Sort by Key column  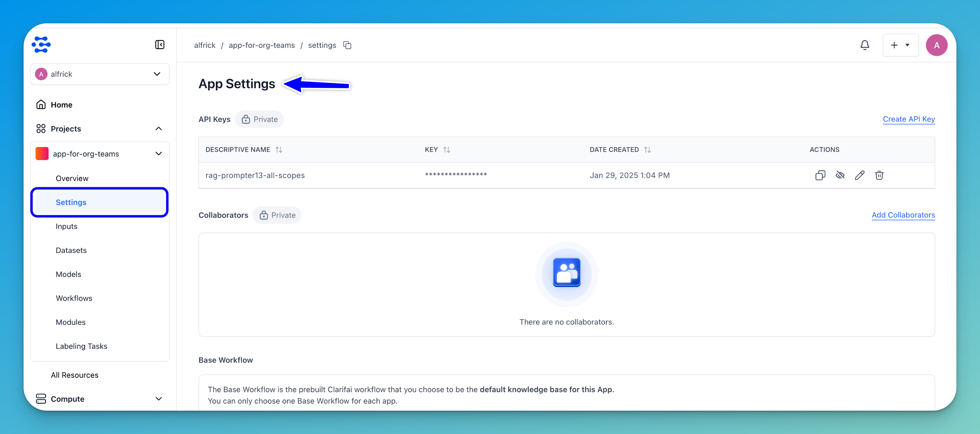447,150
